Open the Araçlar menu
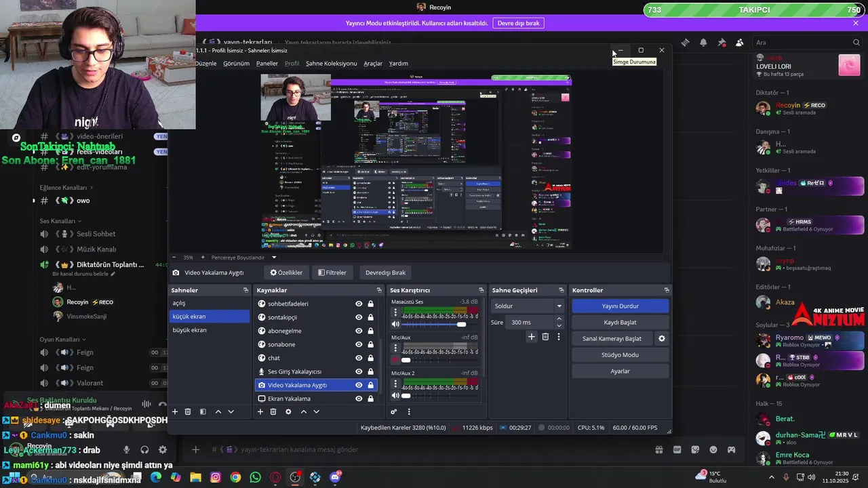The height and width of the screenshot is (488, 868). [373, 63]
